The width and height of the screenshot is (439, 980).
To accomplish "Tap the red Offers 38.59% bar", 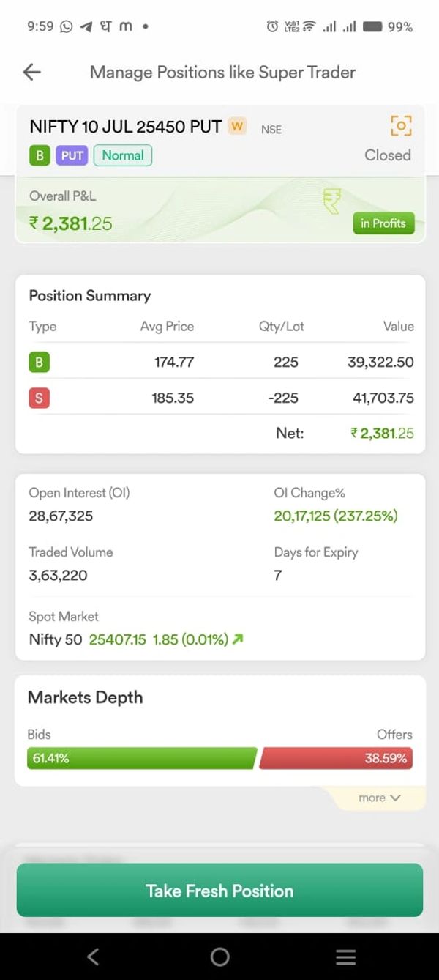I will (x=337, y=758).
